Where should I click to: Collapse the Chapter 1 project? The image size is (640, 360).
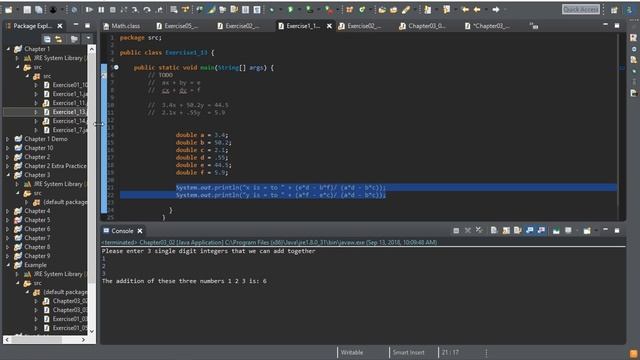[x=8, y=49]
